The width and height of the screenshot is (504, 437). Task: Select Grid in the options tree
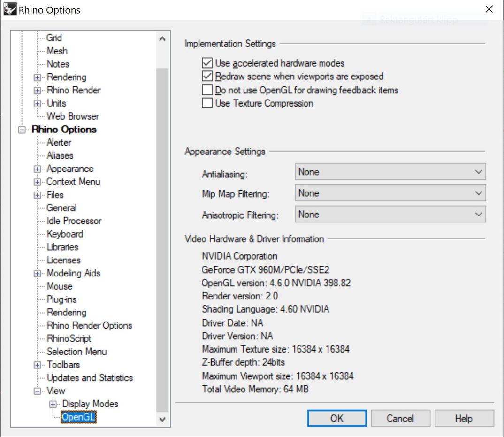(x=54, y=38)
